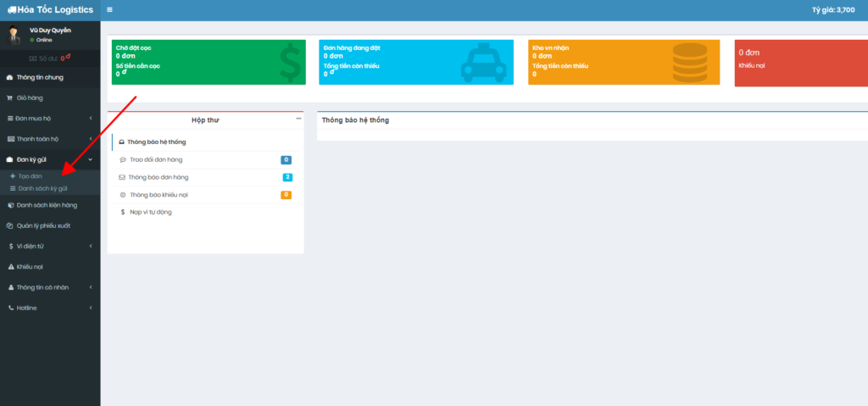
Task: Click the 2 badge of Thông báo đơn hàng
Action: 287,177
